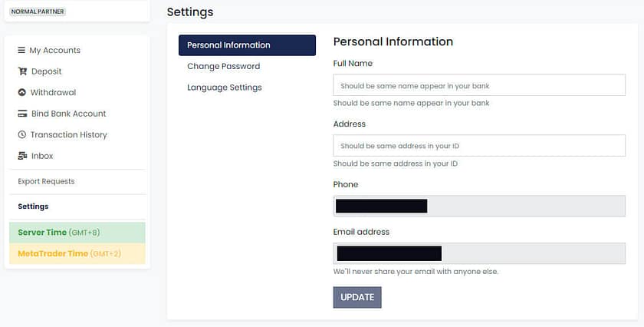Switch to the Change Password tab
The image size is (644, 327).
pyautogui.click(x=223, y=67)
